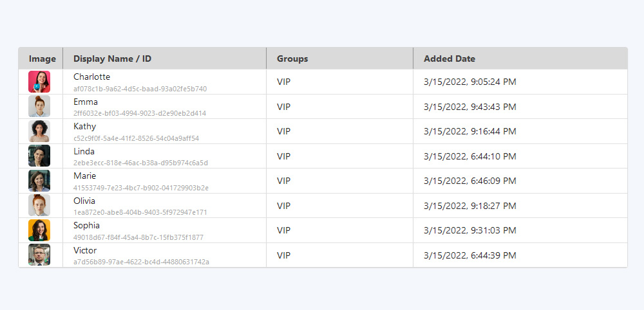Image resolution: width=644 pixels, height=310 pixels.
Task: Click the Emma display name
Action: (x=86, y=102)
